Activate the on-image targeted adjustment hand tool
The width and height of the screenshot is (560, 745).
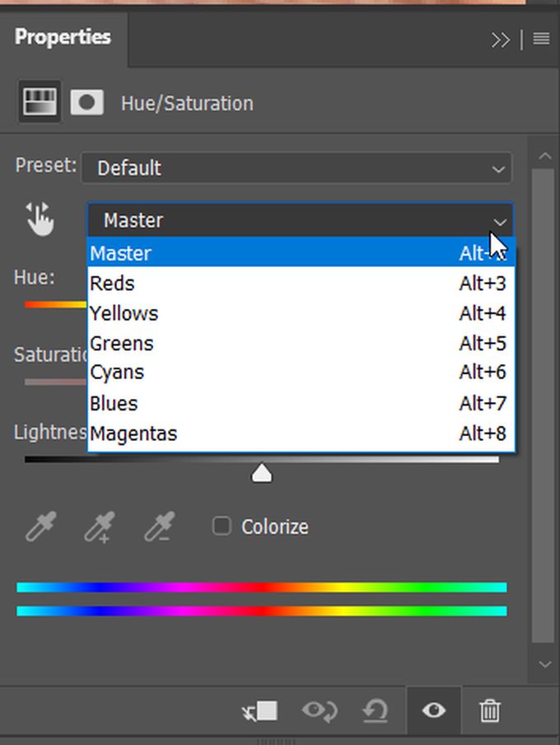[39, 220]
